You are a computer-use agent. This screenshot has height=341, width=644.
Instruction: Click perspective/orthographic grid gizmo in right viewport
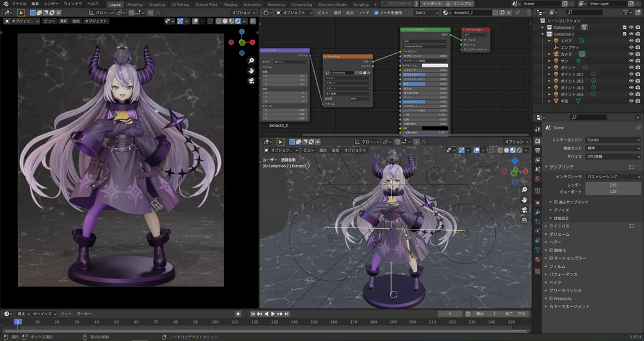coord(524,220)
